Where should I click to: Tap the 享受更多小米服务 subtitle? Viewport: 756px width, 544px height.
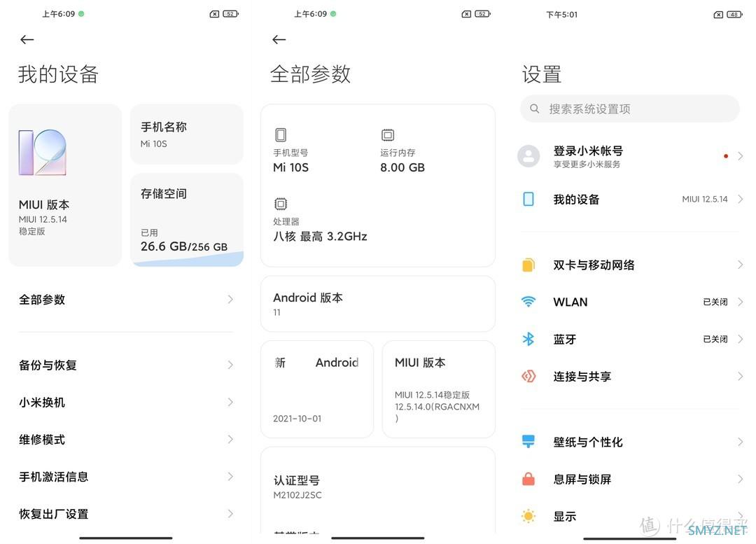587,165
